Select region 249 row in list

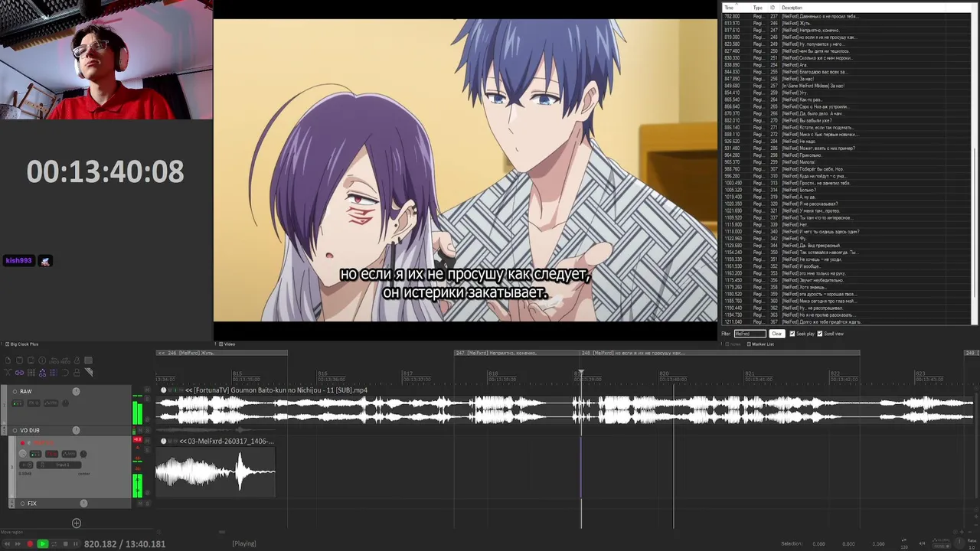pyautogui.click(x=847, y=44)
